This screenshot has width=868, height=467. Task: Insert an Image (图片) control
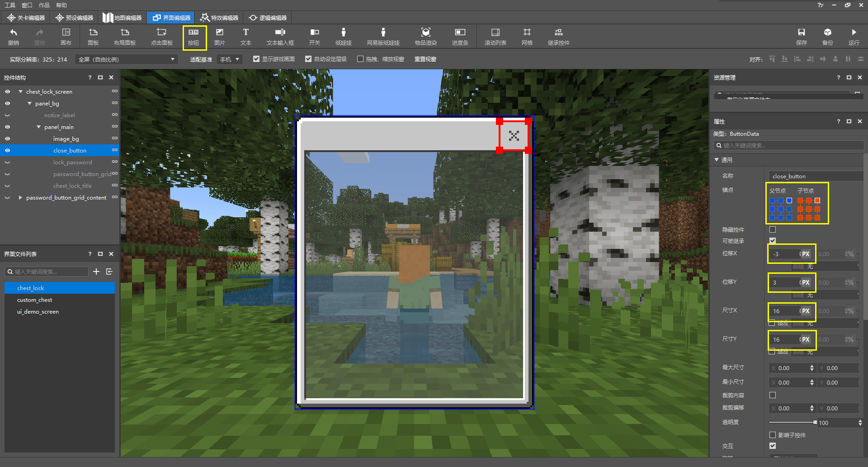(220, 37)
